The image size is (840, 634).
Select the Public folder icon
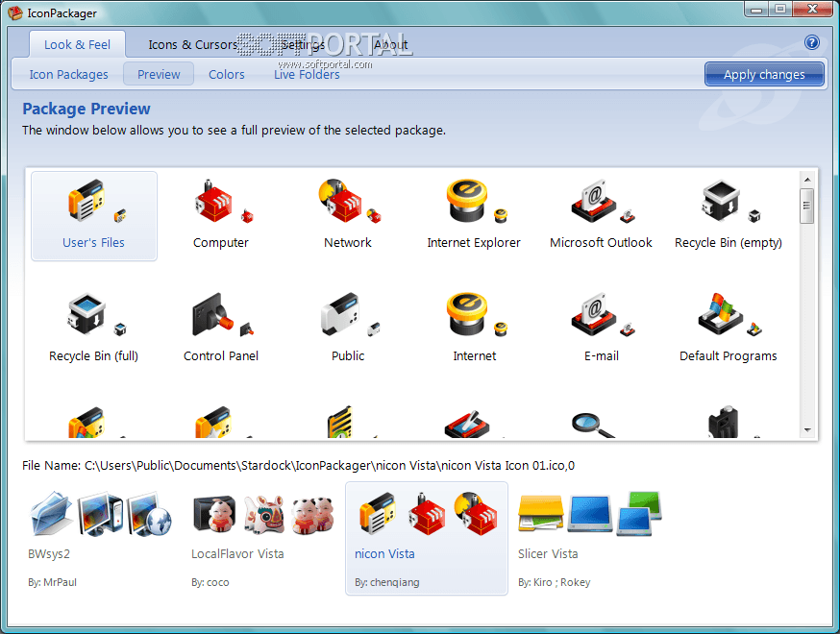pyautogui.click(x=348, y=329)
